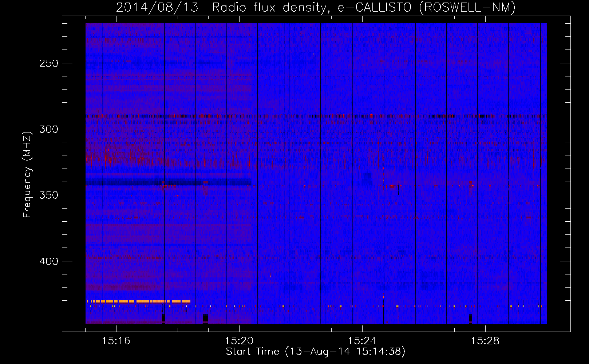Image resolution: width=589 pixels, height=364 pixels.
Task: Click the bright orange emission band near 430 MHz
Action: (138, 301)
